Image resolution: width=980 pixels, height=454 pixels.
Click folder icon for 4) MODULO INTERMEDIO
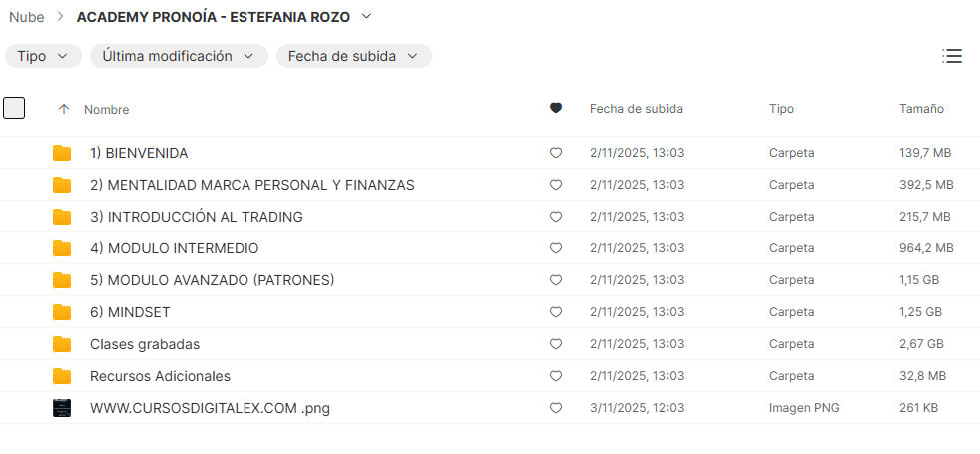click(62, 248)
